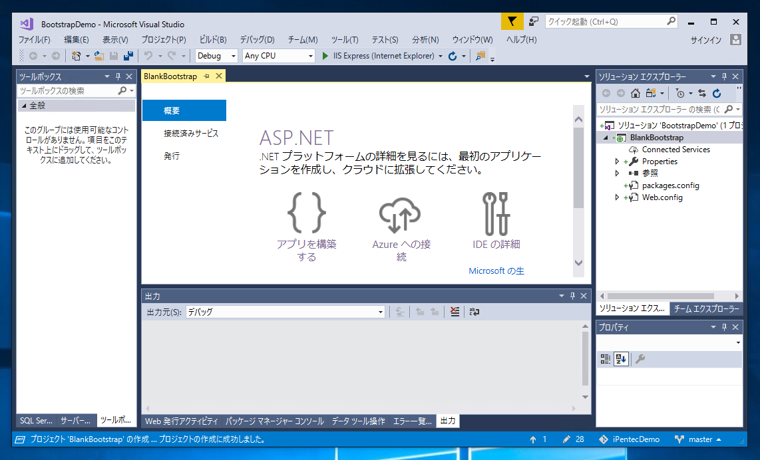760x460 pixels.
Task: Click the alphabetical sort icon in Properties panel
Action: tap(621, 359)
